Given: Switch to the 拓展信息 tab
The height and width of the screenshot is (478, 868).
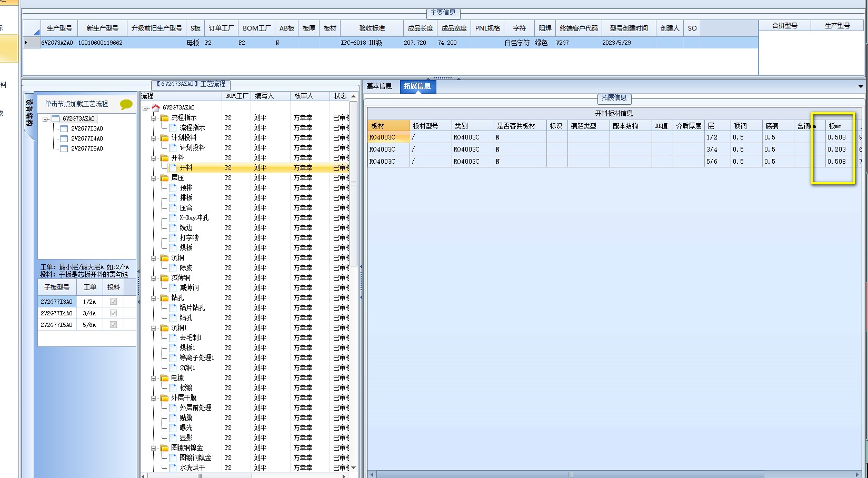Looking at the screenshot, I should click(417, 86).
